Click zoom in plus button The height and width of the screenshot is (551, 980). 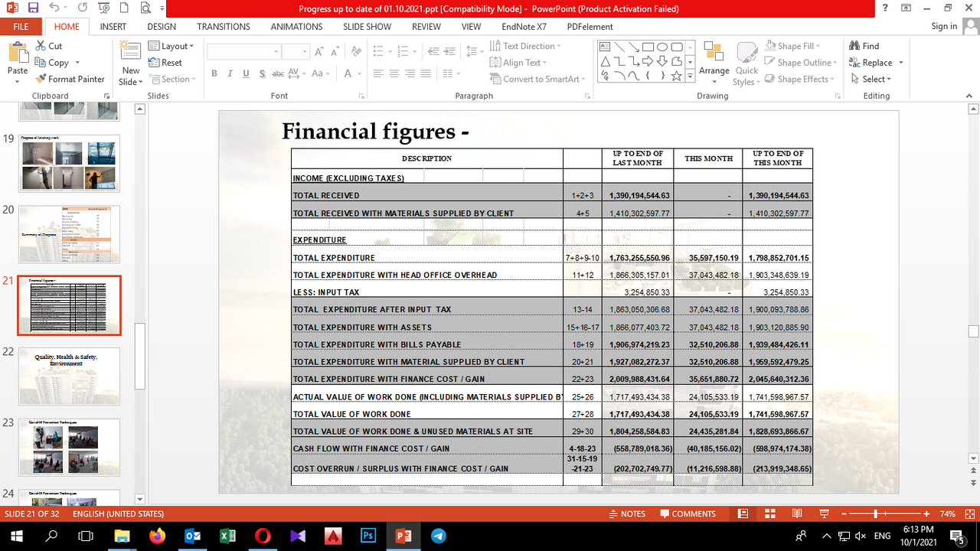(926, 514)
